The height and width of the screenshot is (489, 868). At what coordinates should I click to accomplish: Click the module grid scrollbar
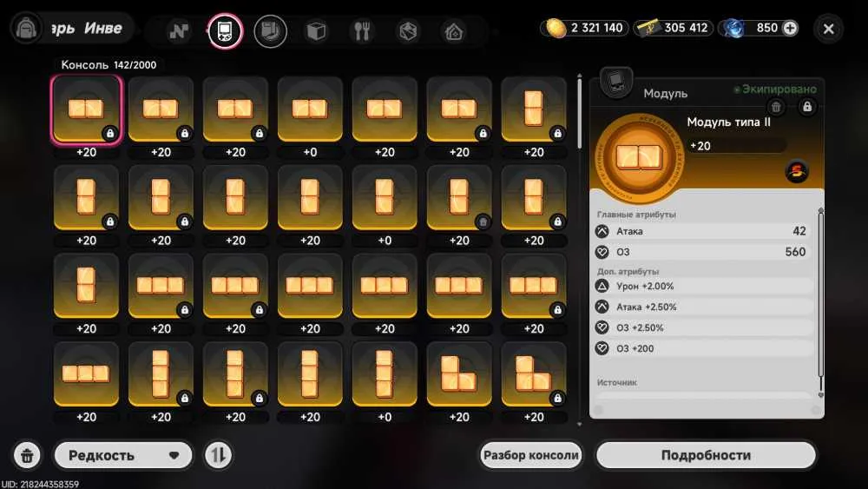pos(579,114)
